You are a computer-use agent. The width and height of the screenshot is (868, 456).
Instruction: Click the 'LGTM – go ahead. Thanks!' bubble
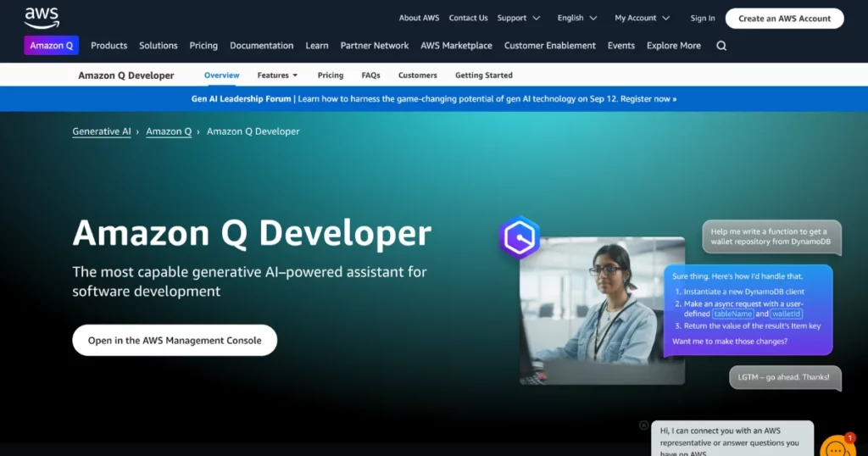(x=785, y=377)
